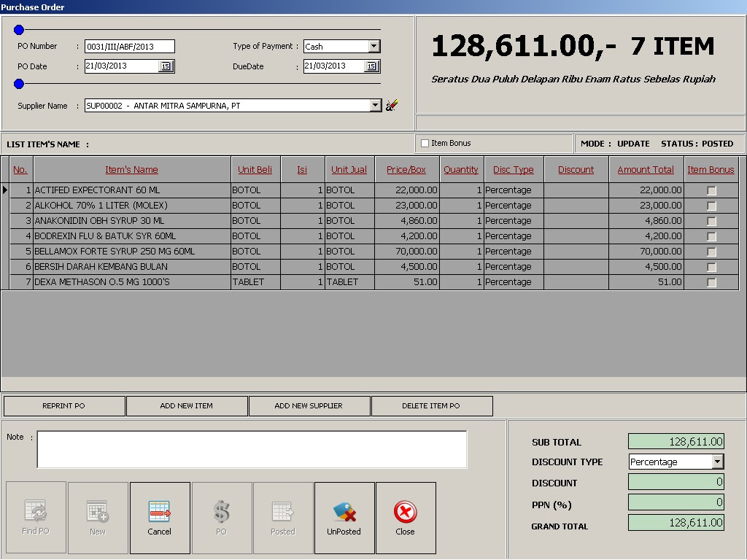The width and height of the screenshot is (747, 560).
Task: Click the Cancel icon button
Action: 160,518
